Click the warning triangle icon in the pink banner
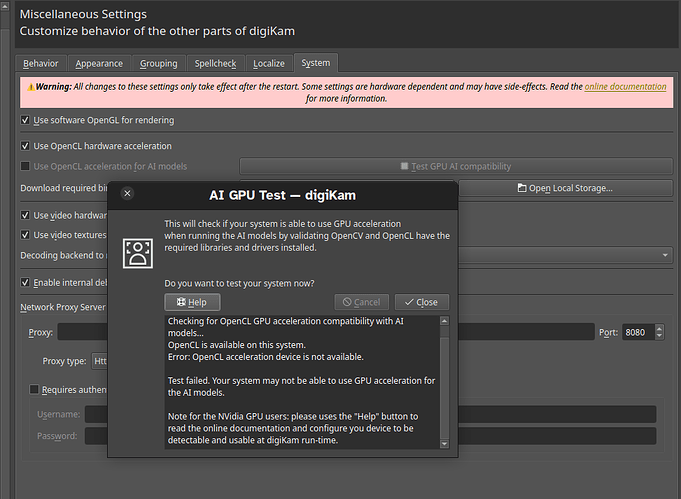The height and width of the screenshot is (499, 681). (x=31, y=87)
